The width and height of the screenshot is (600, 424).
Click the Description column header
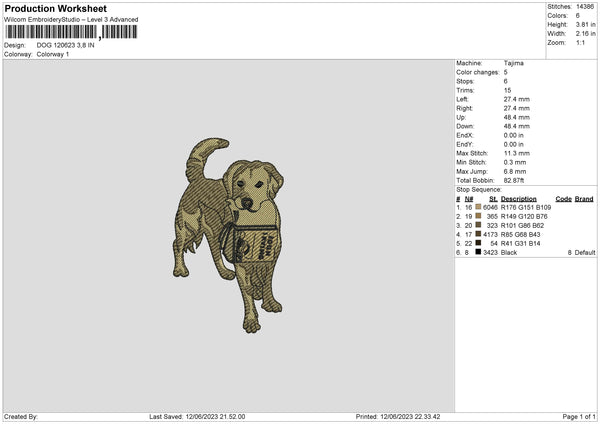[x=519, y=199]
